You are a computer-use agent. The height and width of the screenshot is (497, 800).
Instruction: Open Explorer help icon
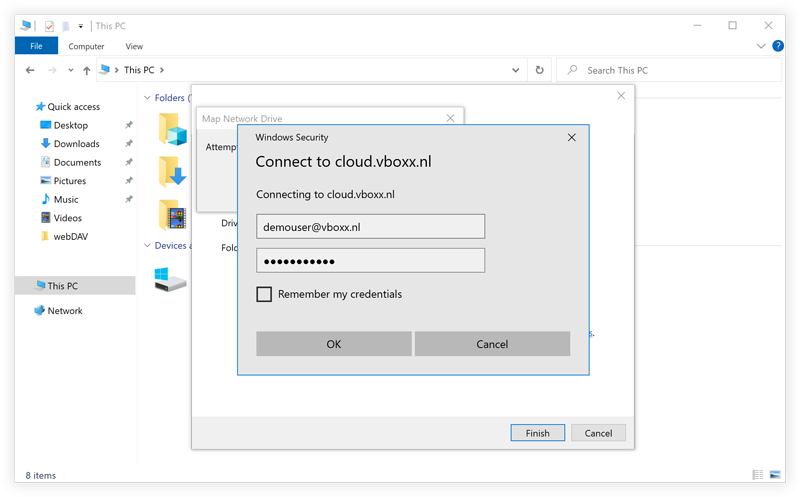tap(778, 46)
